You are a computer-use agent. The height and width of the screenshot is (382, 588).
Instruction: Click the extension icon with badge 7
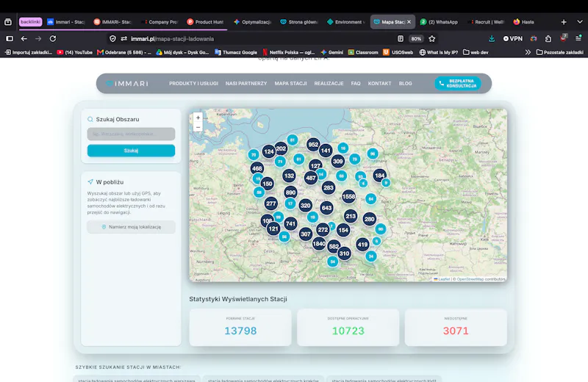point(564,38)
